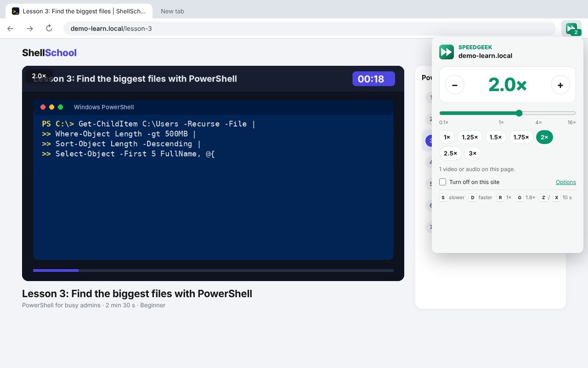
Task: Set speed with the 1× preset button
Action: click(x=447, y=137)
